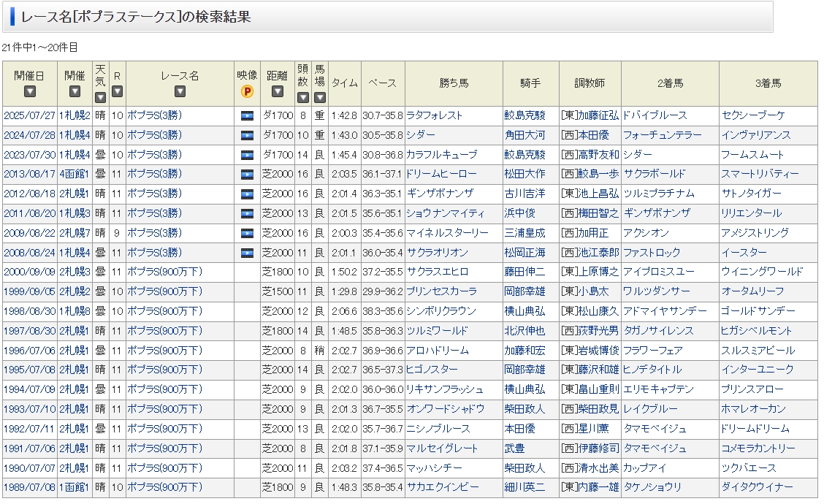
Task: Open winner マイネルスターリー link
Action: click(x=447, y=233)
